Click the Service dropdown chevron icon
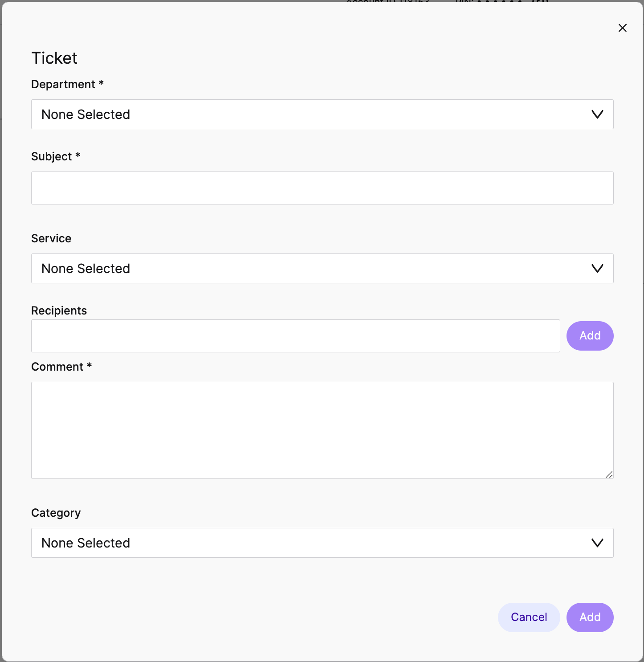This screenshot has height=662, width=644. 597,268
